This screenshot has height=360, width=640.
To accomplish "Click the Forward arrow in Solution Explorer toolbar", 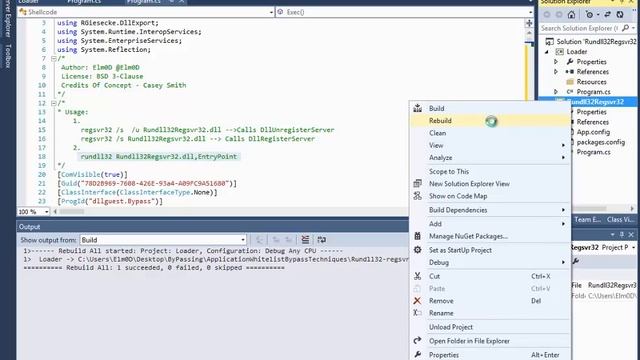I will tap(559, 15).
